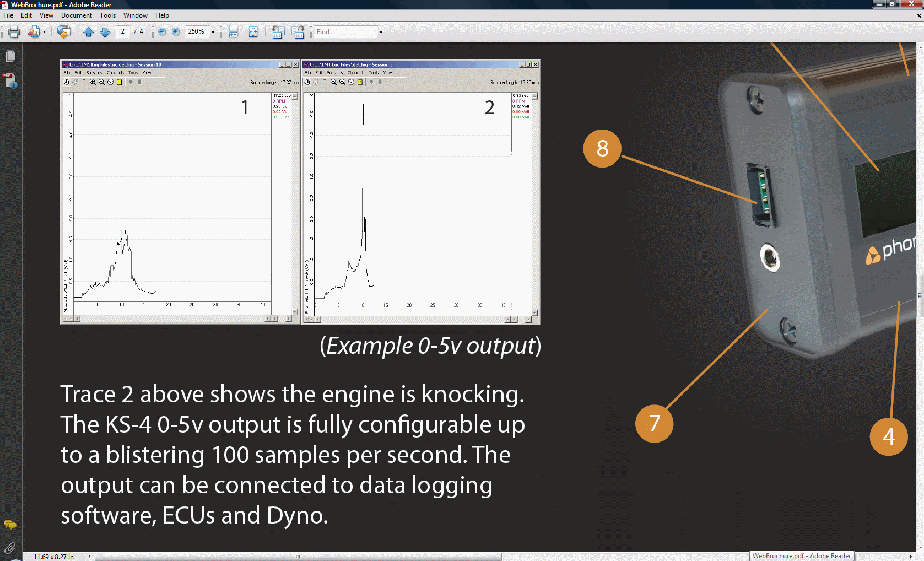Restore down the Adobe Reader window
The height and width of the screenshot is (561, 924).
893,4
